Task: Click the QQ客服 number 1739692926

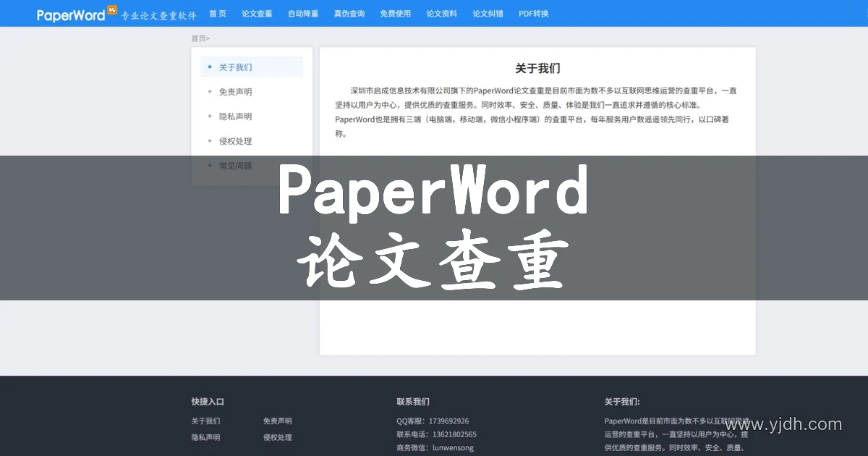Action: tap(448, 421)
